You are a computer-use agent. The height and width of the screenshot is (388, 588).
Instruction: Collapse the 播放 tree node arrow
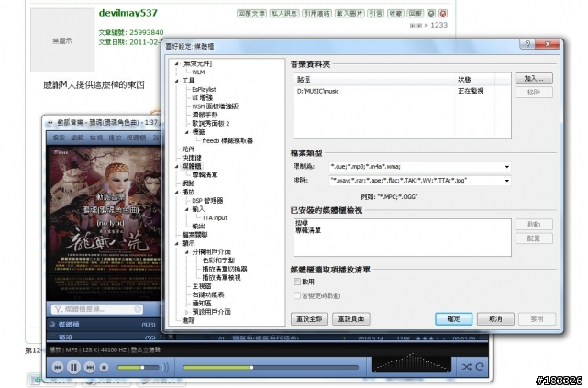tap(177, 192)
